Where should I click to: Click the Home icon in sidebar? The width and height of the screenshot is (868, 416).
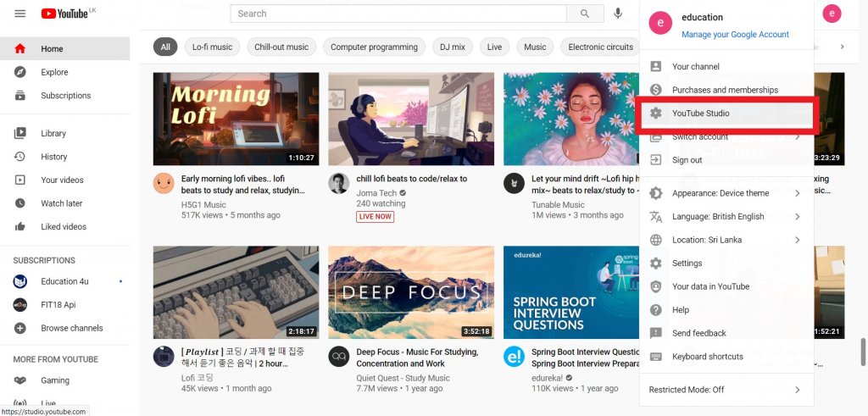pyautogui.click(x=20, y=48)
